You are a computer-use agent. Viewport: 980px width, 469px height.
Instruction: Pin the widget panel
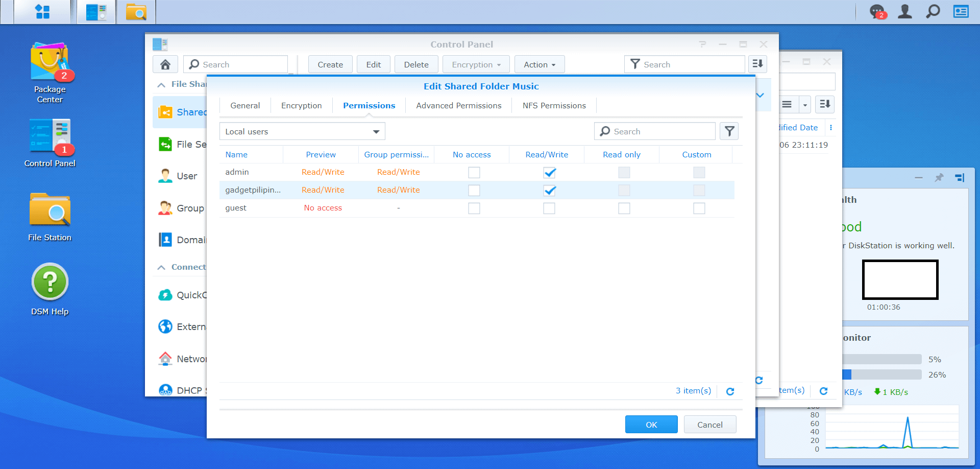939,177
